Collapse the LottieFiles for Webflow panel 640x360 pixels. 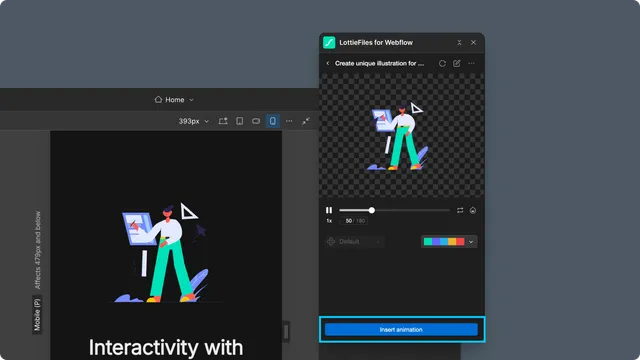click(x=459, y=42)
